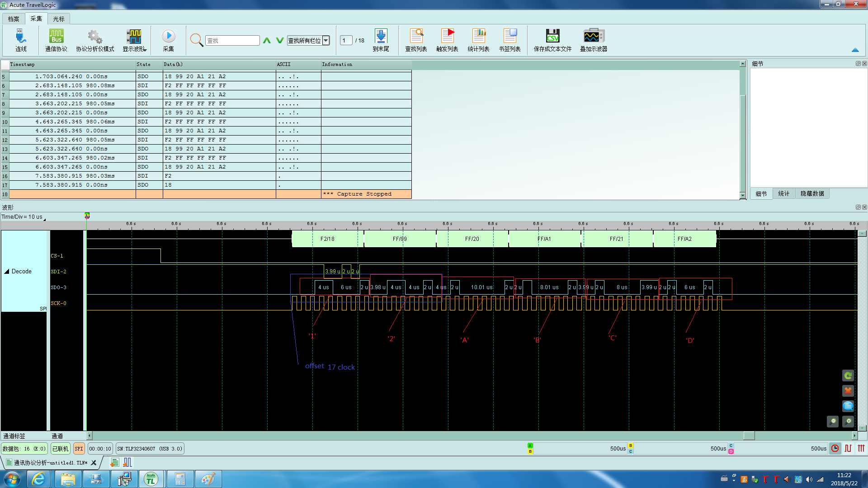Click 到末尾 download arrow icon
Screen dimensions: 868x488
tap(381, 36)
